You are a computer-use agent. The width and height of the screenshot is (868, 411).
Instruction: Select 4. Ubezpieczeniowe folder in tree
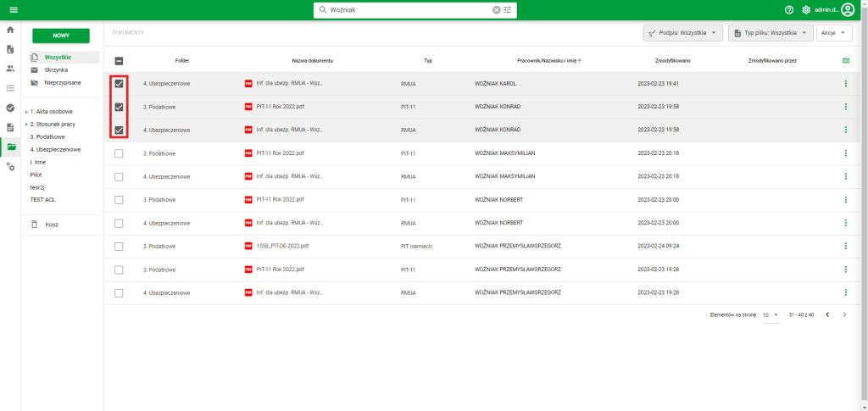coord(55,149)
